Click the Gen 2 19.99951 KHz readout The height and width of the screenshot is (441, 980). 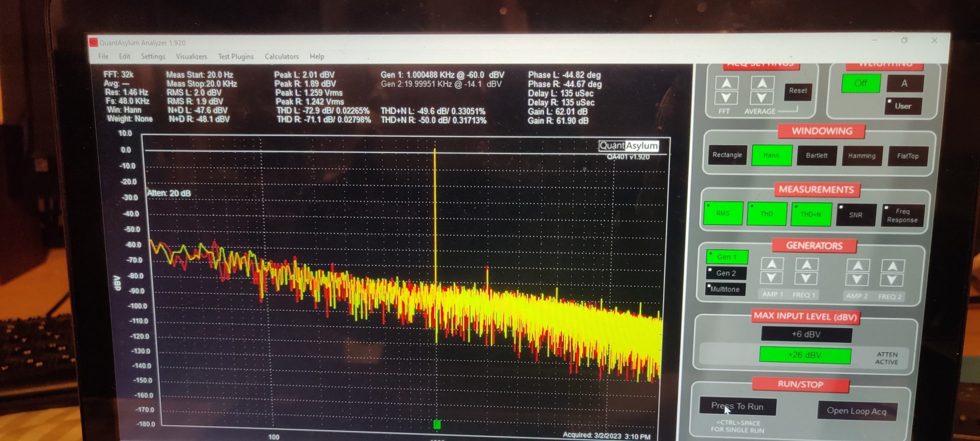coord(441,84)
